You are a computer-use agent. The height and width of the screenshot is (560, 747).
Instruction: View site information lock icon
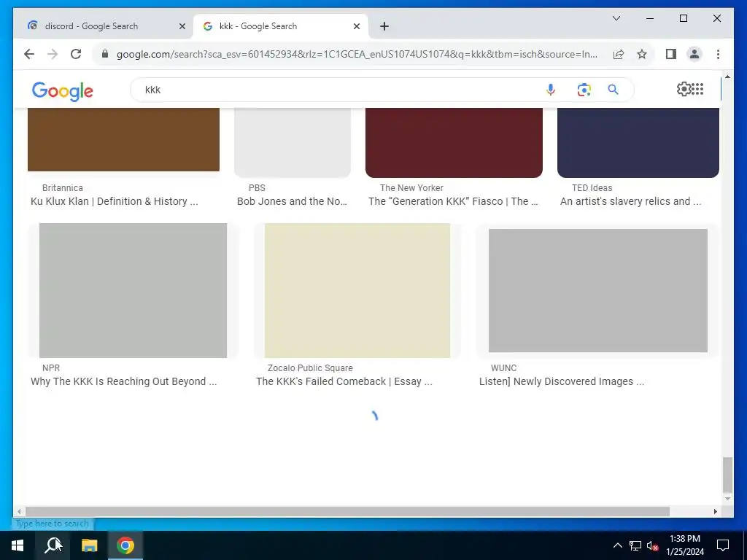(105, 54)
